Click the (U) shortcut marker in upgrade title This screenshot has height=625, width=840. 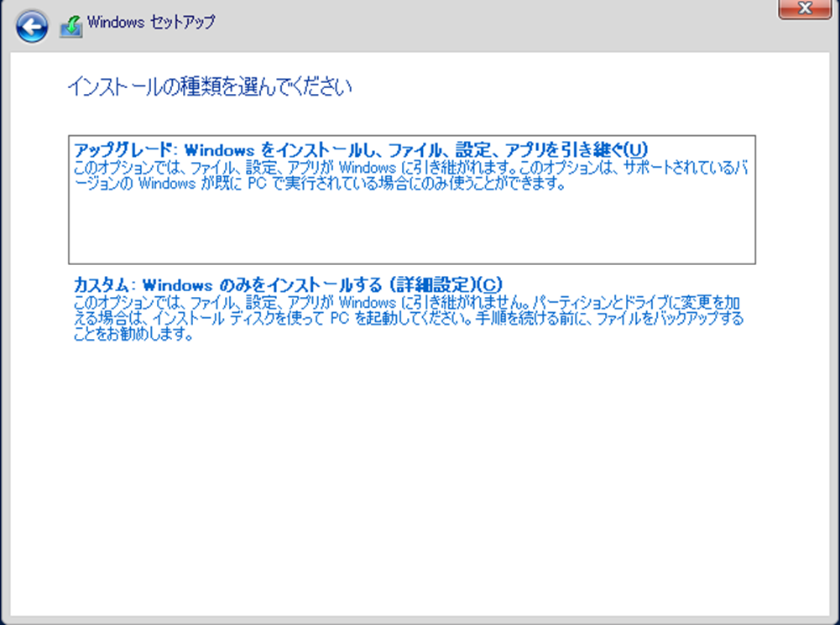click(637, 149)
